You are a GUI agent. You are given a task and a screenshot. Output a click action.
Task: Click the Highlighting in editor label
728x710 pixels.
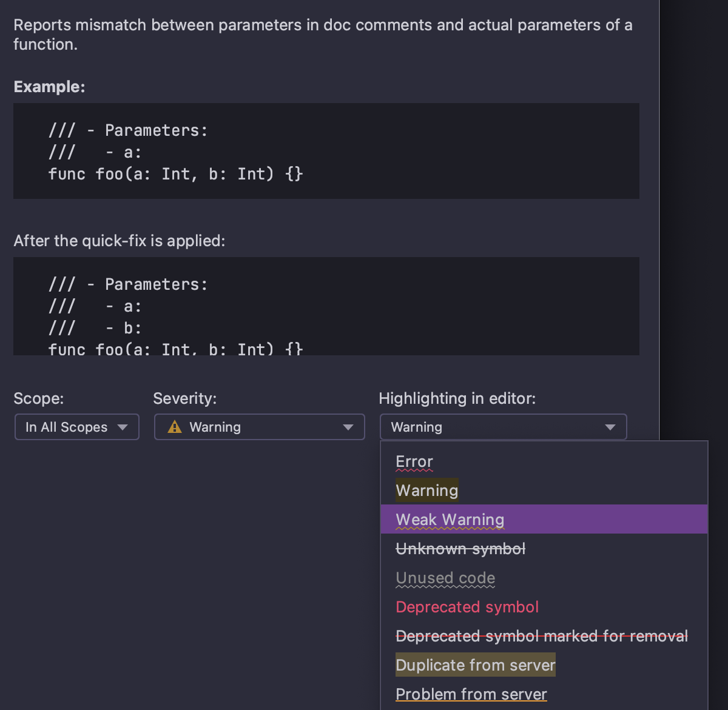(x=457, y=398)
